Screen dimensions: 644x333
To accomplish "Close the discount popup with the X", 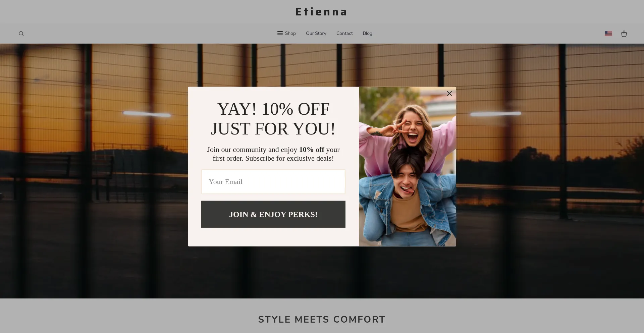I will point(449,94).
